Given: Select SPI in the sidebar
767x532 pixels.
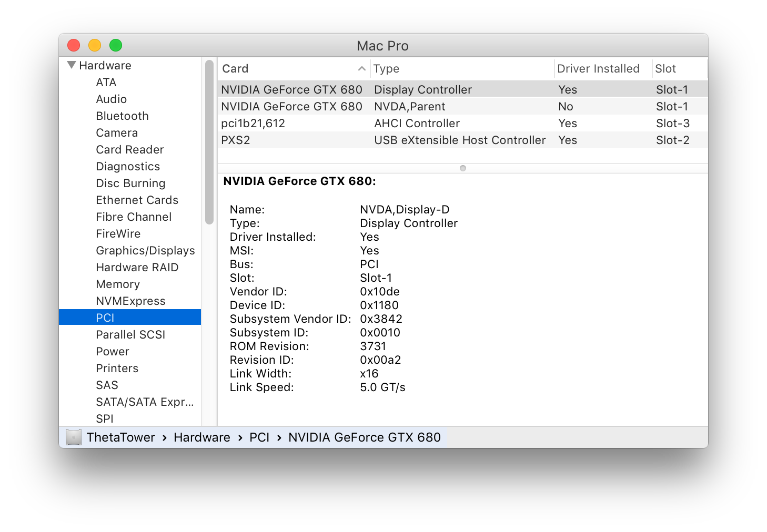Looking at the screenshot, I should 105,418.
